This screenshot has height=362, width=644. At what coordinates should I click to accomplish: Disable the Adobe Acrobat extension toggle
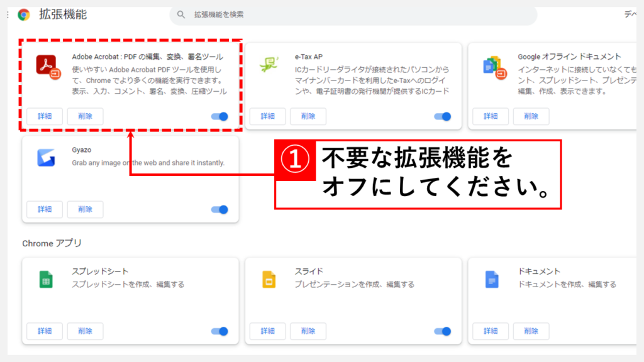219,116
